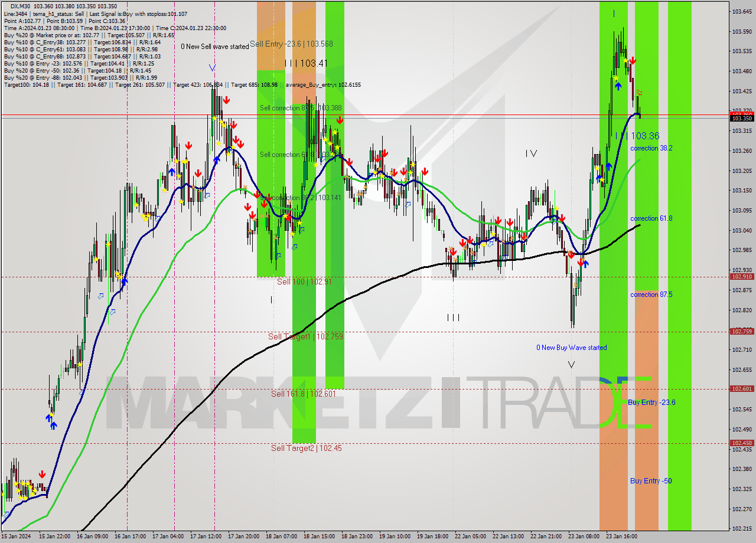Click the '16 Jan 09:00' time label
Image resolution: width=756 pixels, height=543 pixels.
[x=92, y=537]
